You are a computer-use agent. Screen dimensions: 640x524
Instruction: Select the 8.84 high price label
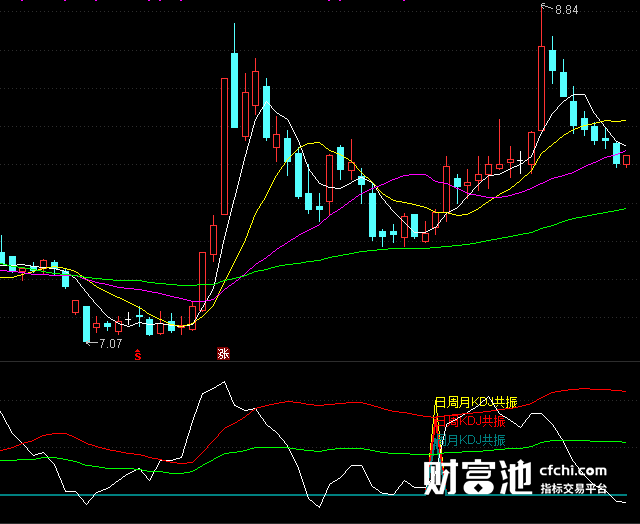[x=567, y=10]
